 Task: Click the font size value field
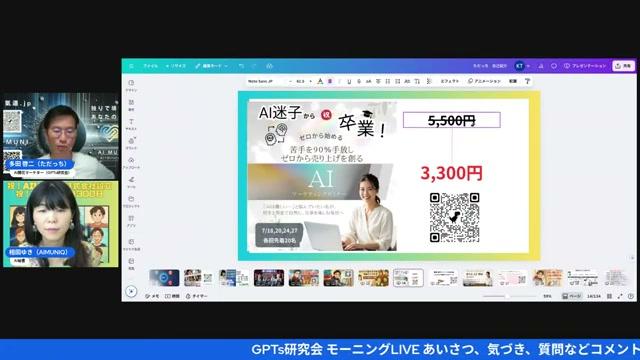tap(300, 81)
